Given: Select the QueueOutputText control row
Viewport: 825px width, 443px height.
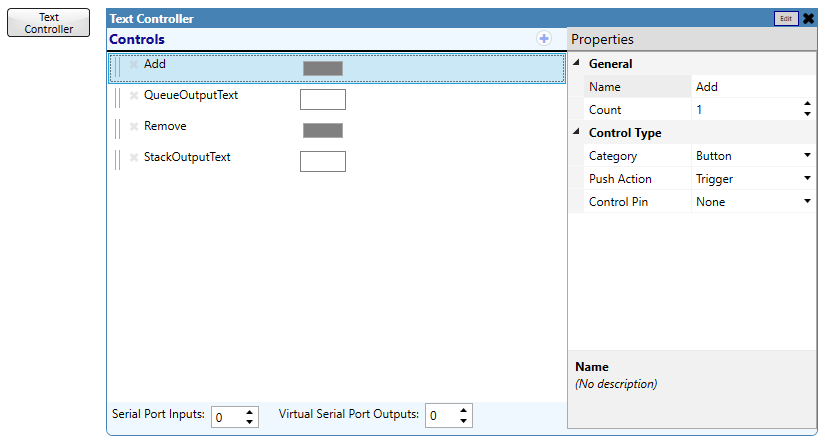Looking at the screenshot, I should pos(337,99).
